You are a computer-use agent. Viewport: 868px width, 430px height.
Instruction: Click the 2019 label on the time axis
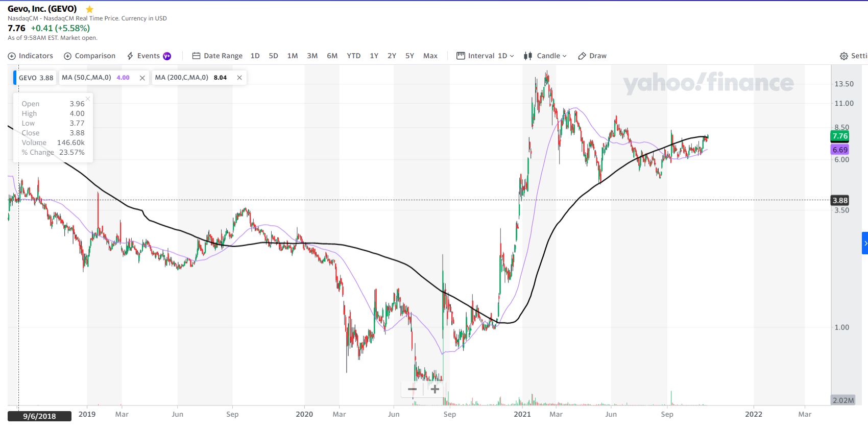click(x=87, y=414)
